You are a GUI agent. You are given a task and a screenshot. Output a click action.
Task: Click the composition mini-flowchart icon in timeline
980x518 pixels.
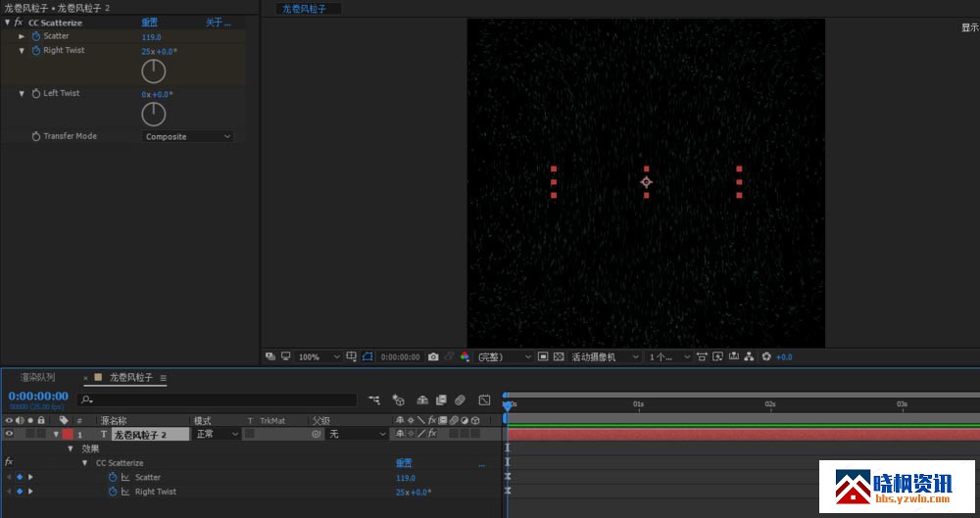374,400
